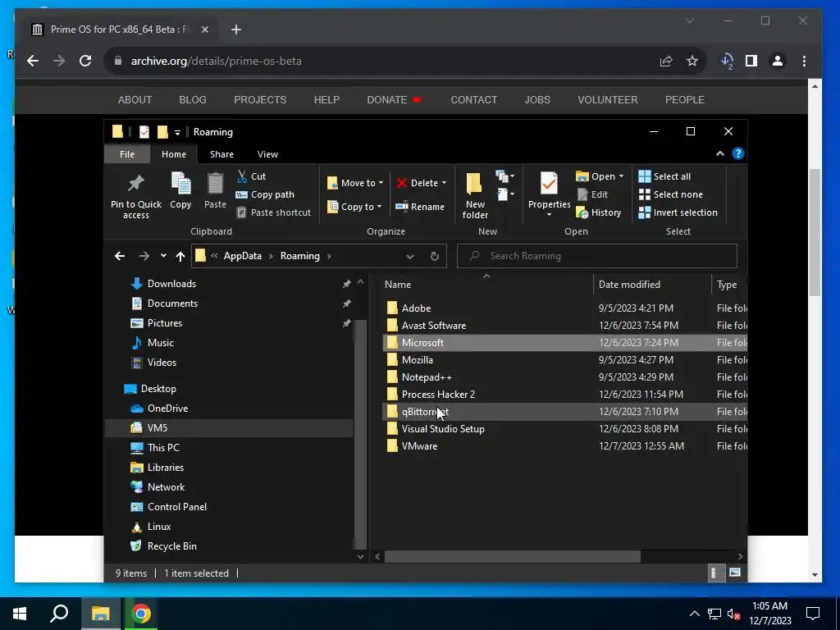This screenshot has height=630, width=840.
Task: Open File Explorer from taskbar
Action: (100, 614)
